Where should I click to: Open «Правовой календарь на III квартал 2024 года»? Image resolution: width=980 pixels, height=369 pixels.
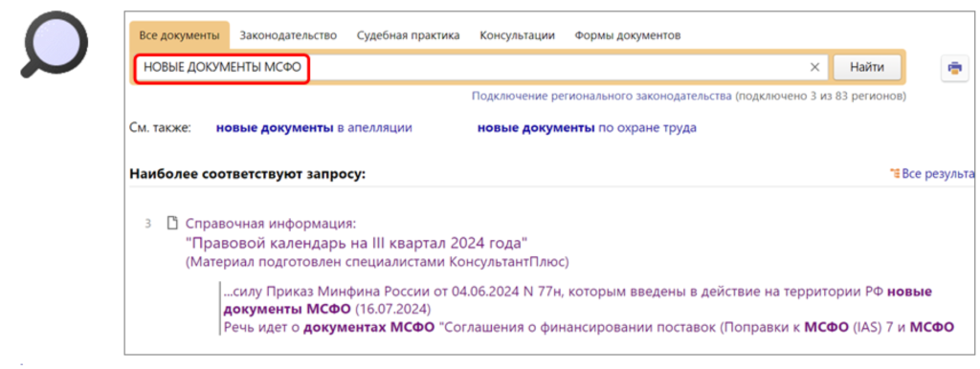357,242
